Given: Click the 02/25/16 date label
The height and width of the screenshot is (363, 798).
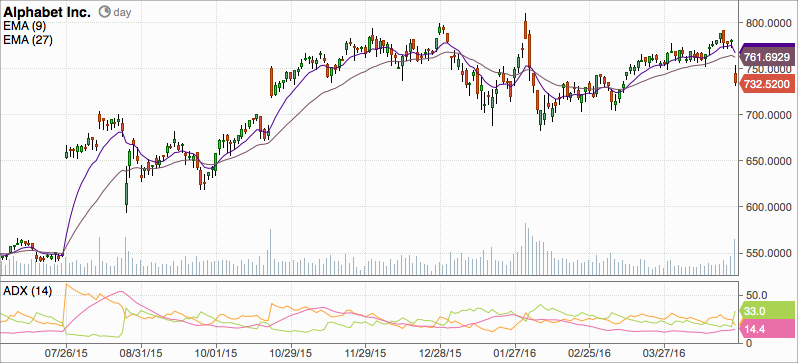Looking at the screenshot, I should (590, 352).
